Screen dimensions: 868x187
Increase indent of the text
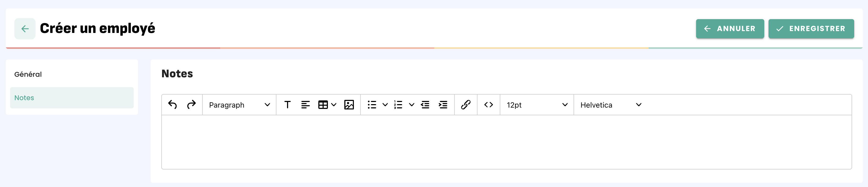point(443,105)
